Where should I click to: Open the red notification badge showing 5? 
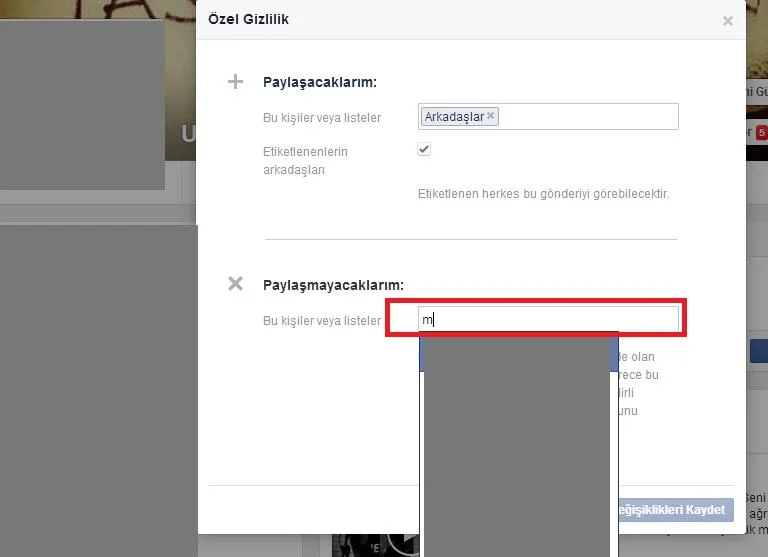(761, 132)
